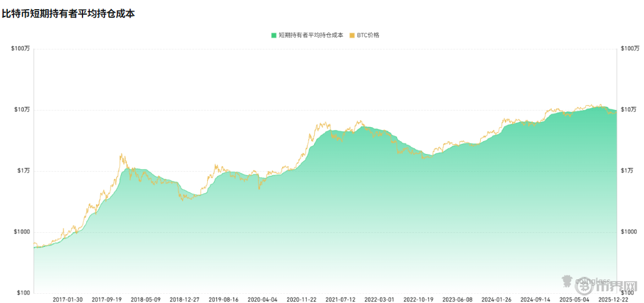Click the yellow BTC价格 legend swatch
Image resolution: width=644 pixels, height=303 pixels.
click(x=352, y=35)
